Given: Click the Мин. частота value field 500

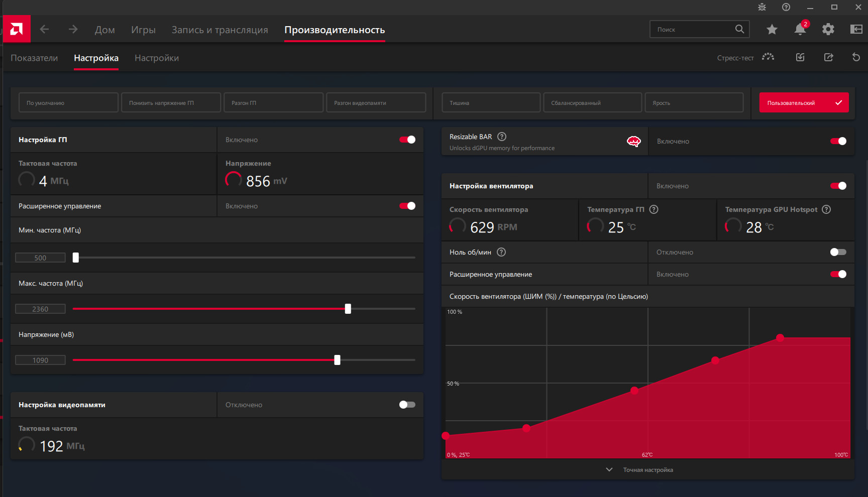Looking at the screenshot, I should tap(40, 258).
